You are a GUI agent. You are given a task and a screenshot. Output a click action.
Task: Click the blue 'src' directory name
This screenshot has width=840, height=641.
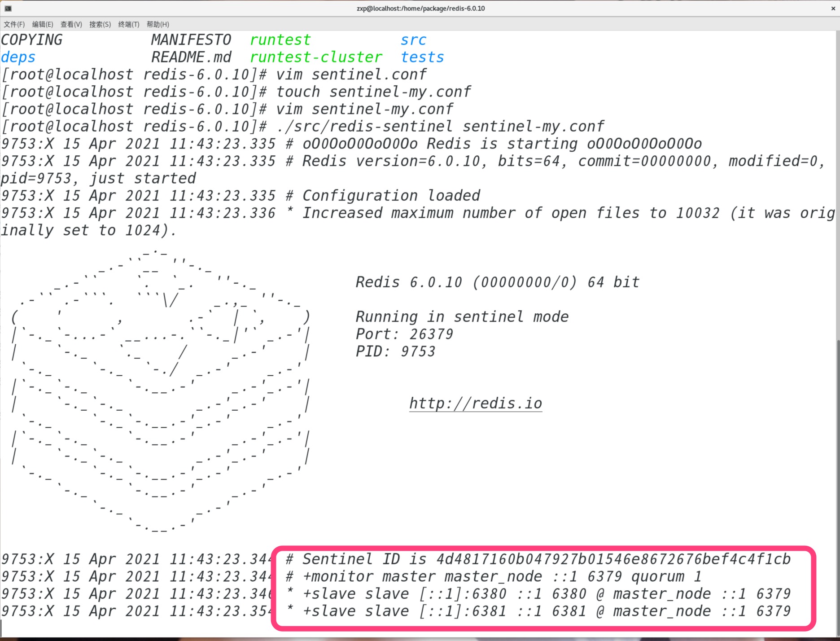click(x=413, y=40)
